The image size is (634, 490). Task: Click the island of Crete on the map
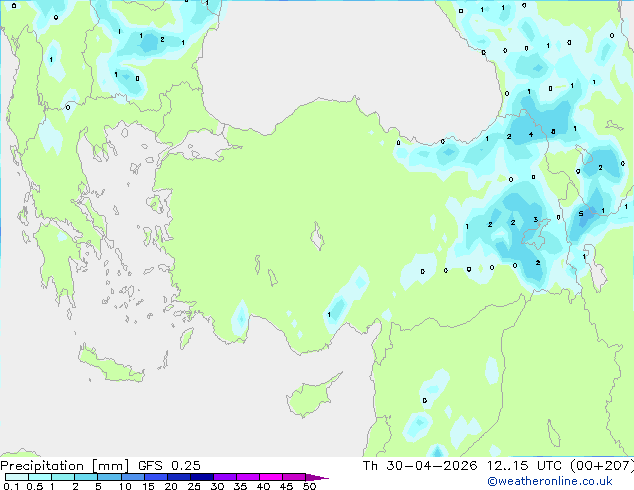pyautogui.click(x=110, y=366)
